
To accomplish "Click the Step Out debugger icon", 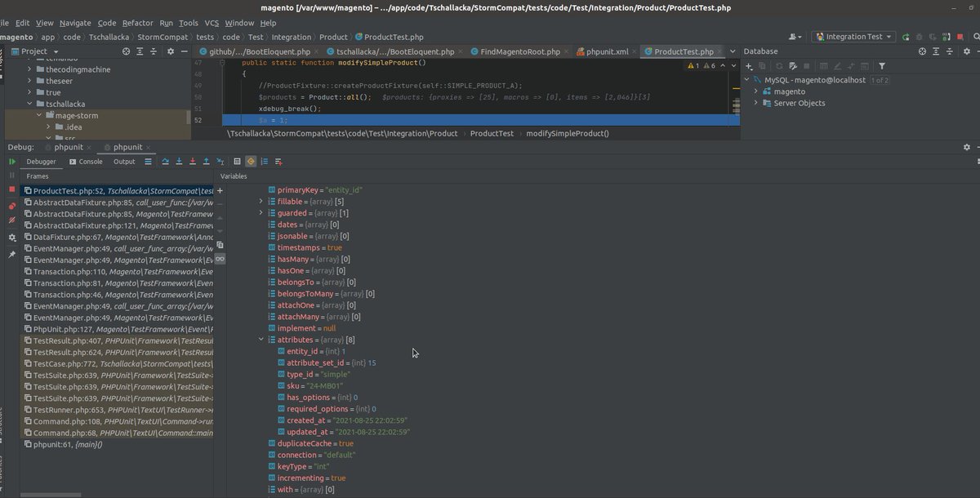I will click(206, 162).
